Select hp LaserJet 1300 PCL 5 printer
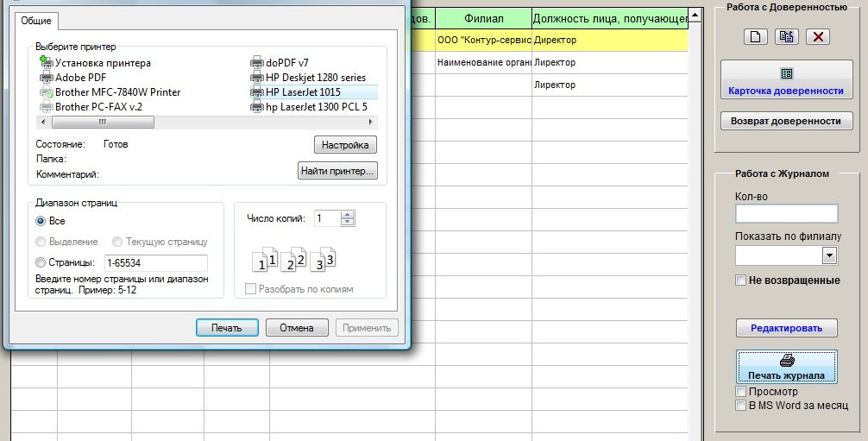This screenshot has width=868, height=441. pos(309,107)
